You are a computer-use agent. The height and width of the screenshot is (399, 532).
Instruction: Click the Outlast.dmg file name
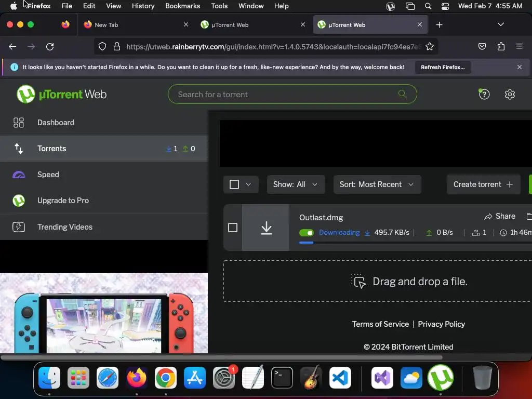click(x=321, y=218)
